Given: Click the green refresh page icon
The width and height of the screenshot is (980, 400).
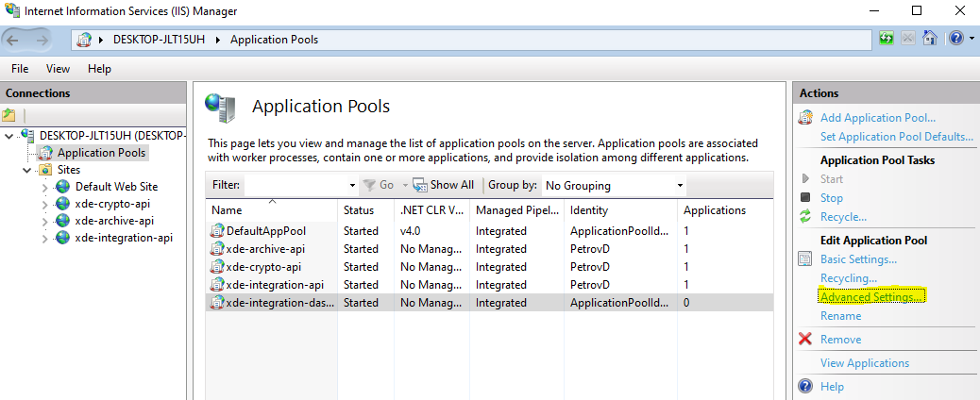Looking at the screenshot, I should pos(887,38).
